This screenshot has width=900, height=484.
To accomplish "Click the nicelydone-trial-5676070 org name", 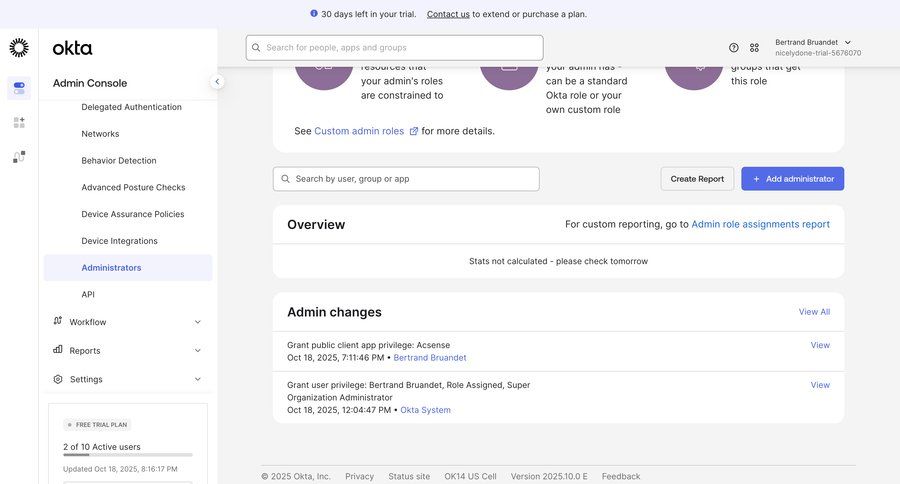I will [x=818, y=53].
